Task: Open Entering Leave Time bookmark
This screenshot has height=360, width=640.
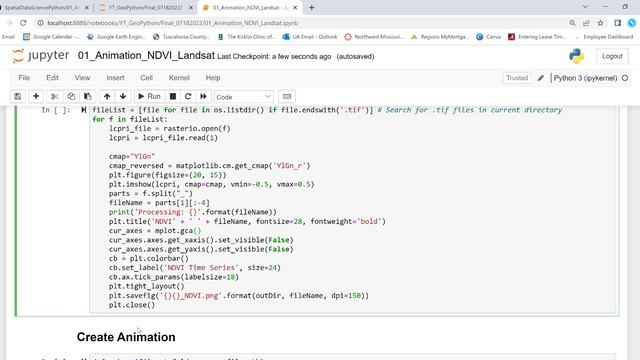Action: coord(537,37)
